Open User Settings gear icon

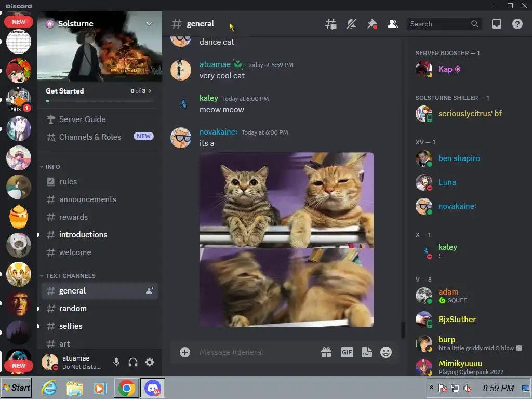pyautogui.click(x=150, y=362)
